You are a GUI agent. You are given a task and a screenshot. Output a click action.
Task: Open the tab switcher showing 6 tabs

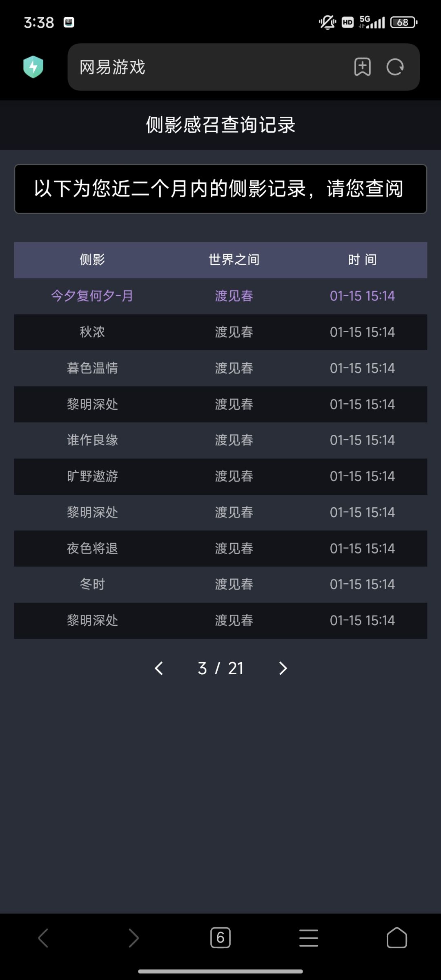[x=220, y=938]
